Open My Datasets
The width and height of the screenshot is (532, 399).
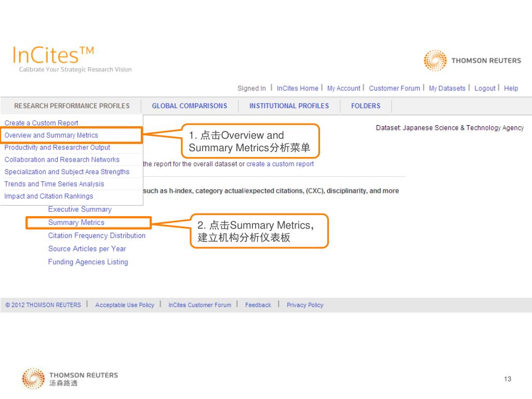[447, 88]
